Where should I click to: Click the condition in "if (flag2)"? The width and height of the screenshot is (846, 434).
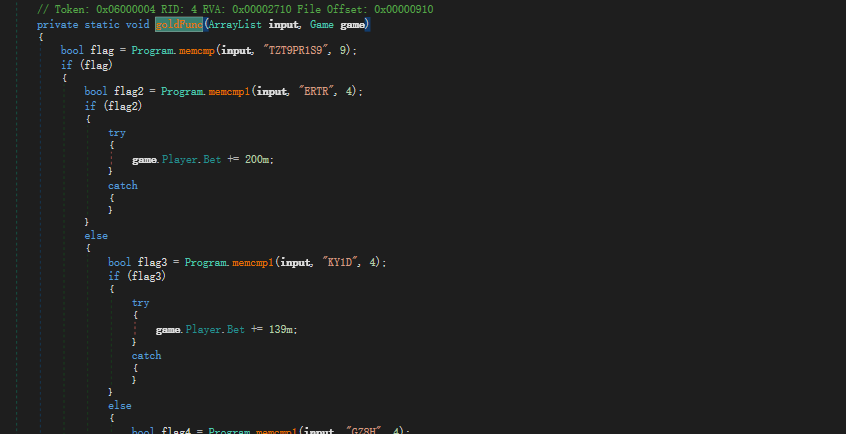click(123, 106)
